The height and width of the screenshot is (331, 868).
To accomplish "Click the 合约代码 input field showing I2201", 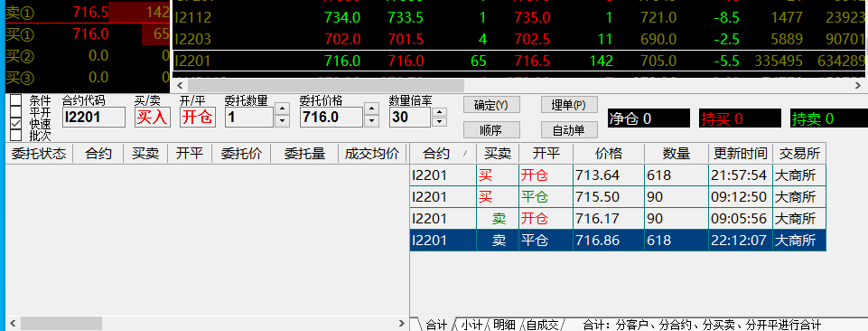I will [x=94, y=117].
